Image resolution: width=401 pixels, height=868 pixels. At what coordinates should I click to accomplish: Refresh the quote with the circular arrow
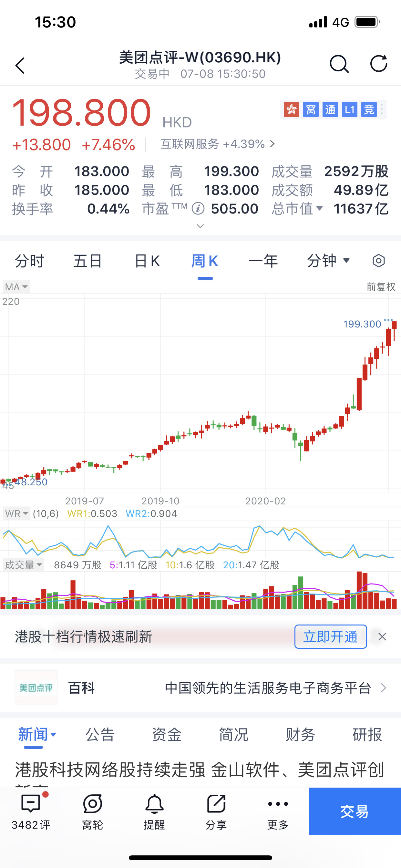click(x=378, y=63)
